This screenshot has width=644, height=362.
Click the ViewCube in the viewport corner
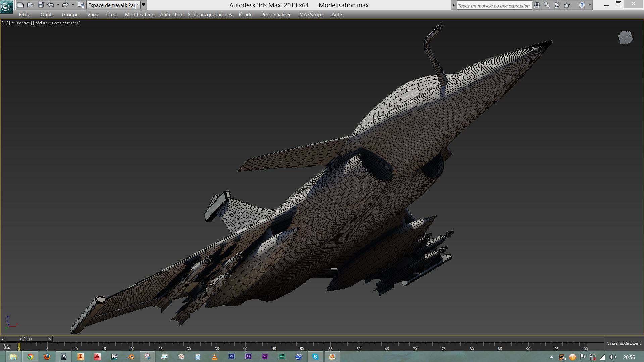click(x=626, y=38)
